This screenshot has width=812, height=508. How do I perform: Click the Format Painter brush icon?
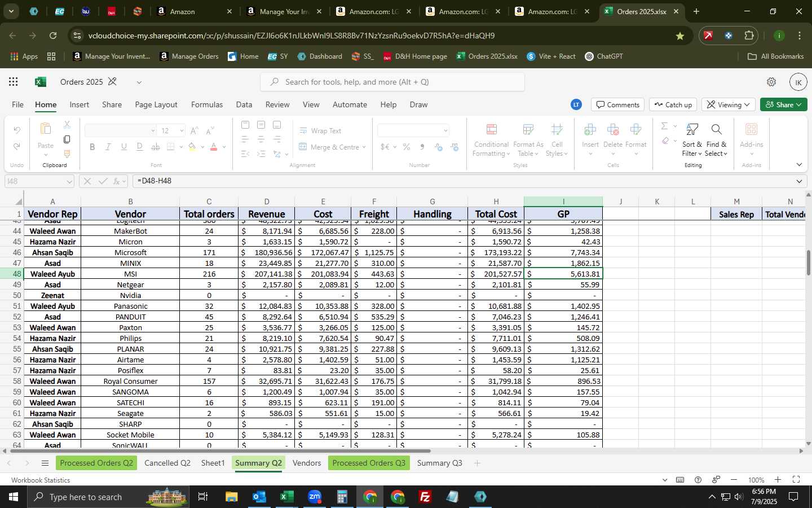point(67,154)
